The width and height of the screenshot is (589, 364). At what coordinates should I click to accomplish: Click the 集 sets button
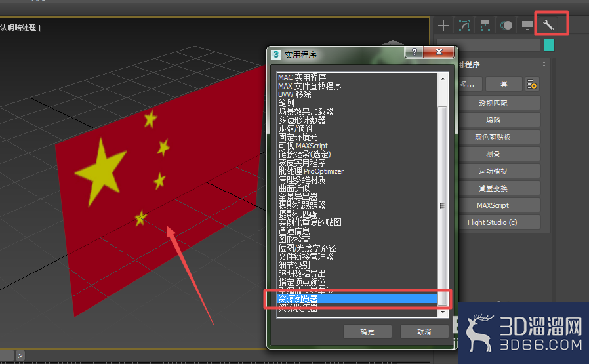504,84
